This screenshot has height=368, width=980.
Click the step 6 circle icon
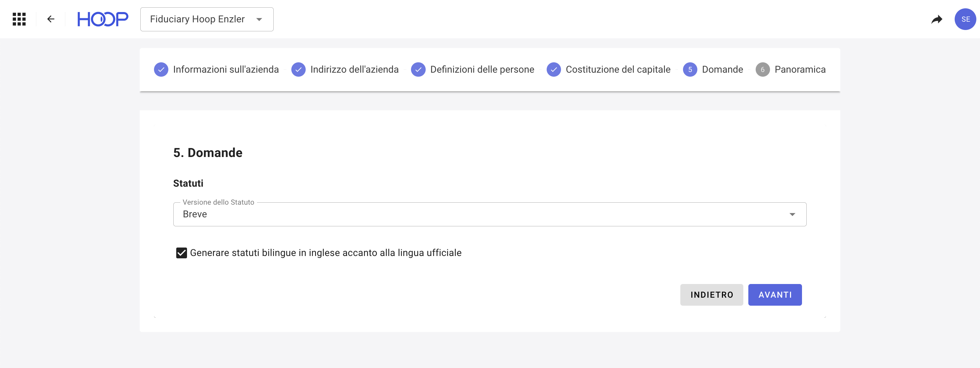(762, 70)
